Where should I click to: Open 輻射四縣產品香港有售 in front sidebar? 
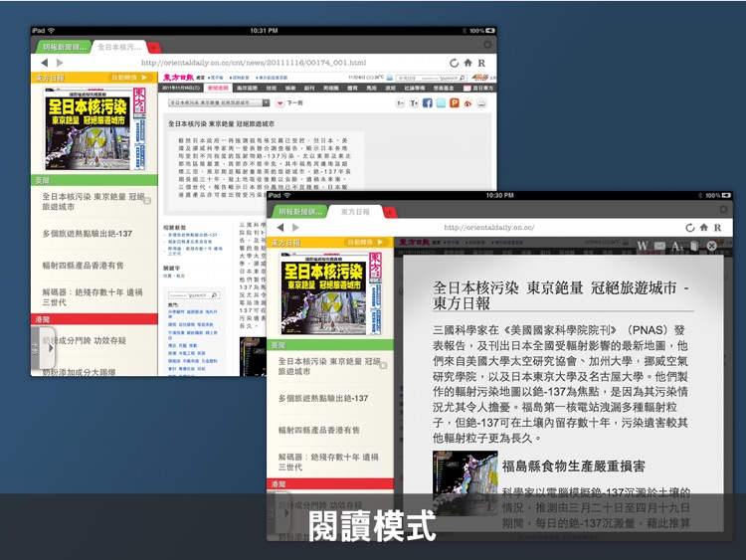point(319,430)
